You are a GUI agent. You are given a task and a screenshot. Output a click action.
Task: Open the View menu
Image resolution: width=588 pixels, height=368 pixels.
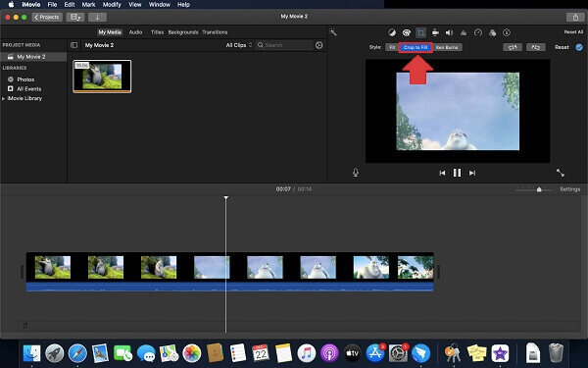[x=135, y=5]
